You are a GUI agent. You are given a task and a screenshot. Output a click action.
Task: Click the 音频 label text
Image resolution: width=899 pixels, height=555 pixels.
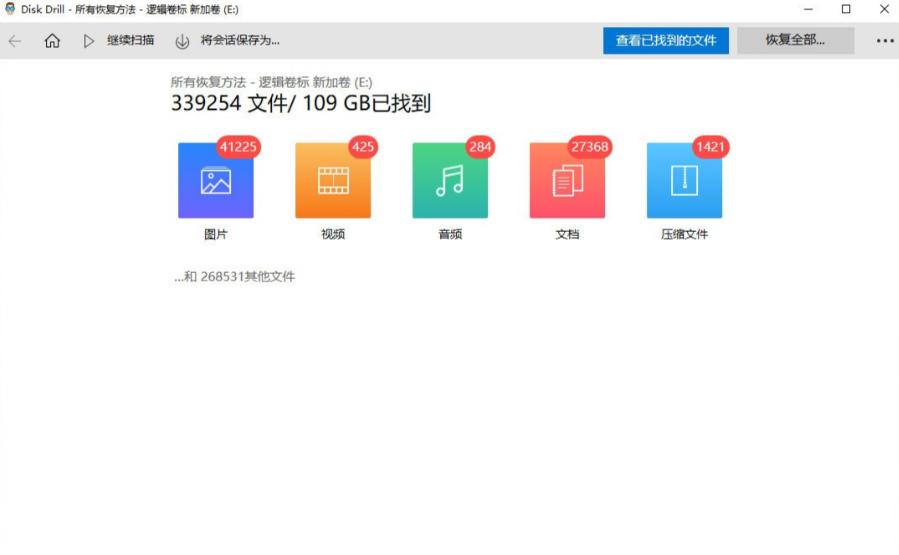tap(450, 234)
